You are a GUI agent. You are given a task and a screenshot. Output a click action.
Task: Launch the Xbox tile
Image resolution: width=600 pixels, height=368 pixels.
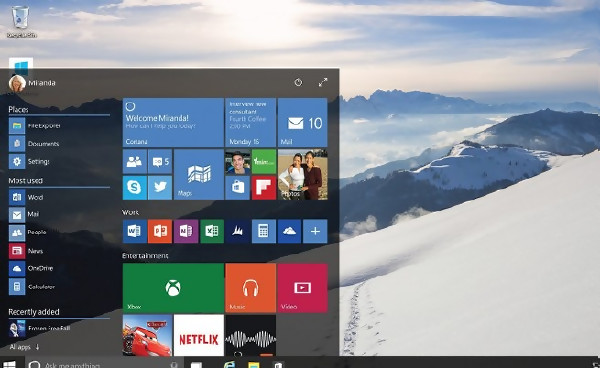pyautogui.click(x=173, y=288)
